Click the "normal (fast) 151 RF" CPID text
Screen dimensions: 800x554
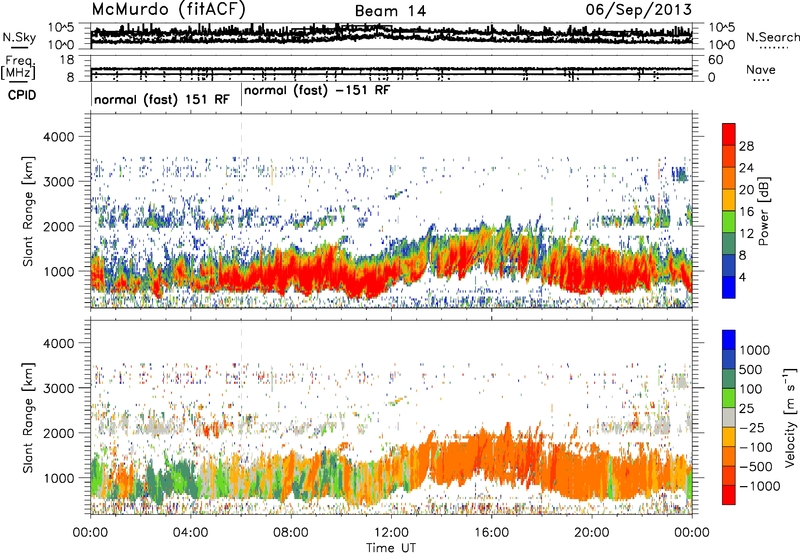pyautogui.click(x=162, y=99)
